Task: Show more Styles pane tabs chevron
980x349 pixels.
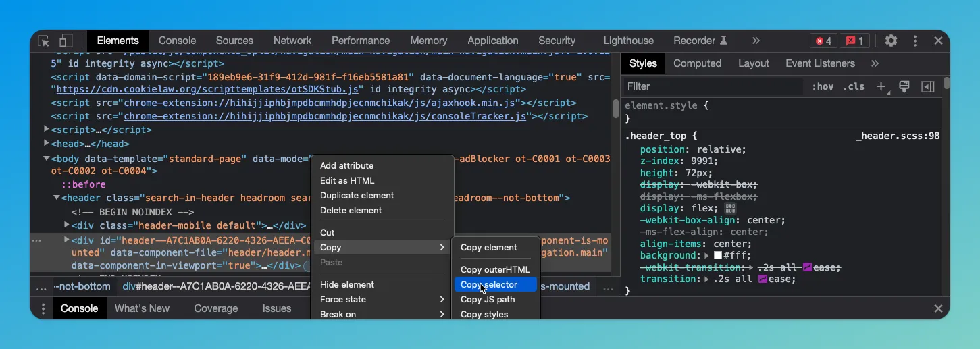Action: (875, 63)
